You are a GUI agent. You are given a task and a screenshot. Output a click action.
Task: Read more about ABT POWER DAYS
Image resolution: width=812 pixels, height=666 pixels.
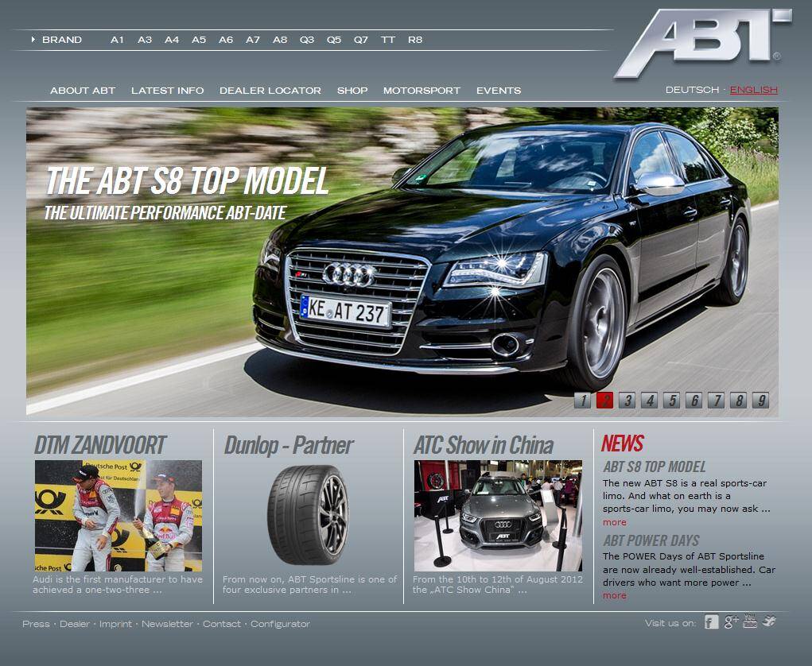tap(615, 595)
